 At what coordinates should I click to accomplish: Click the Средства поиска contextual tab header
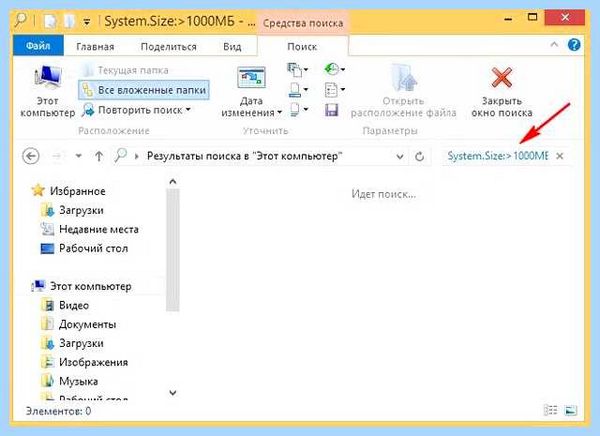pos(303,23)
